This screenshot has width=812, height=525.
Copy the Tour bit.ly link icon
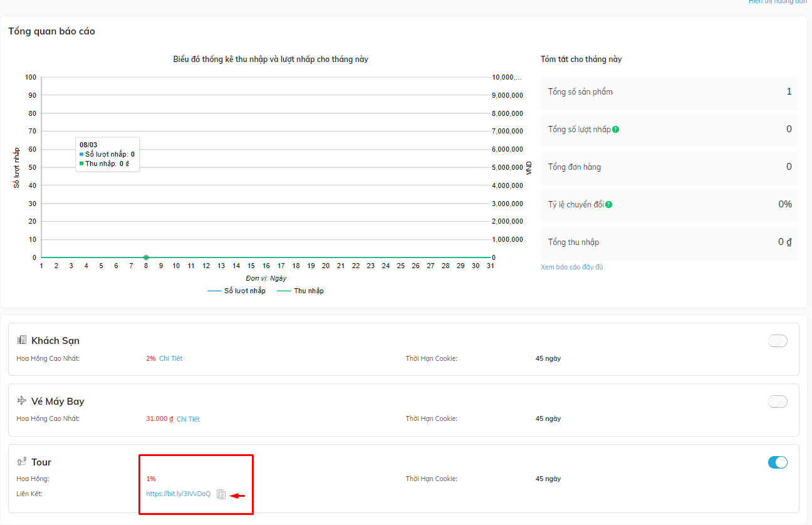(x=221, y=494)
